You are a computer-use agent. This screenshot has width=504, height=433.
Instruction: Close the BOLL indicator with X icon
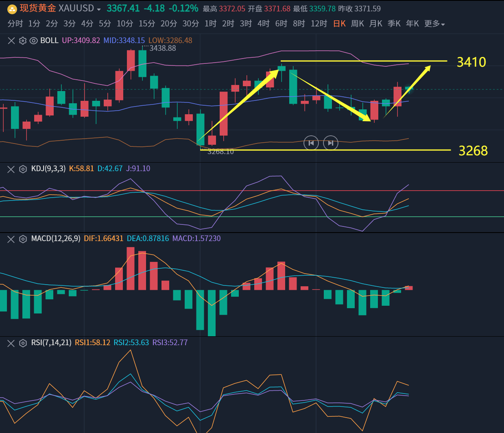[x=11, y=41]
